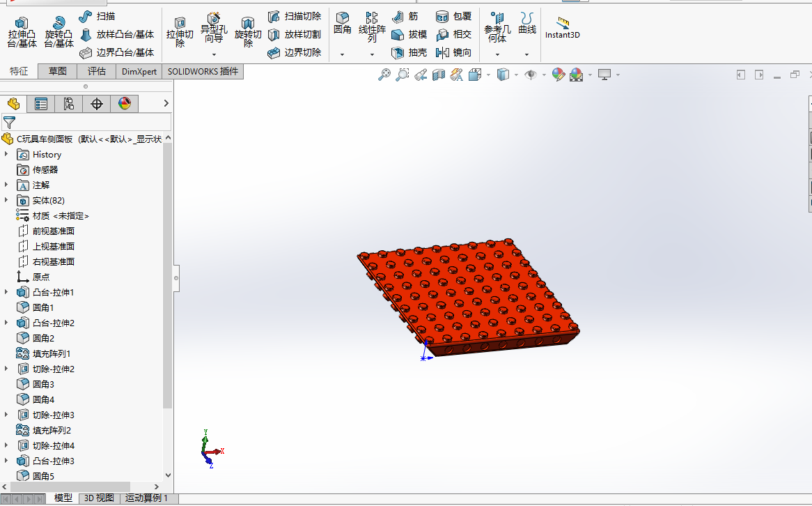This screenshot has height=506, width=812.
Task: Open the FeatureManager design tree tab
Action: (x=13, y=104)
